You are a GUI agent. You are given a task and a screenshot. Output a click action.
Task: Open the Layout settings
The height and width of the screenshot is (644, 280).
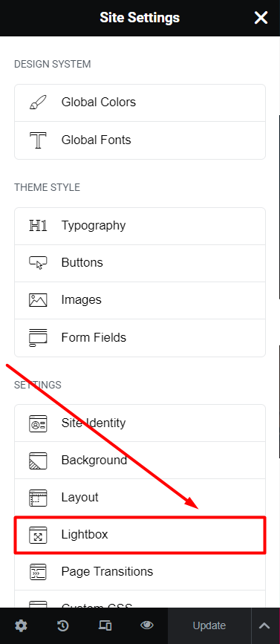coord(140,498)
